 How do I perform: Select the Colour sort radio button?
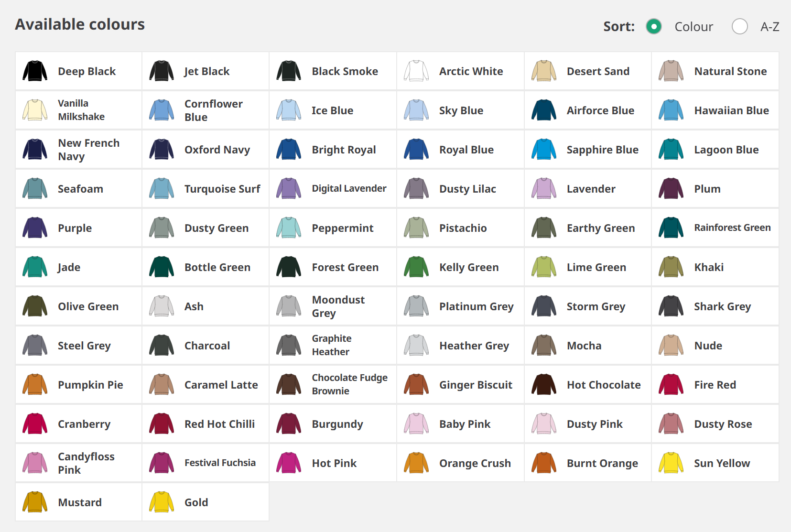tap(653, 26)
